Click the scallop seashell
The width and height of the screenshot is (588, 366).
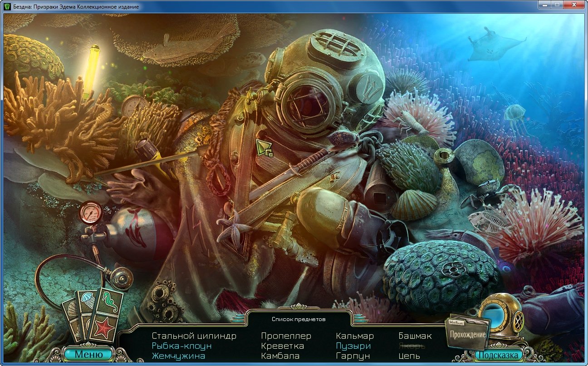(x=414, y=204)
